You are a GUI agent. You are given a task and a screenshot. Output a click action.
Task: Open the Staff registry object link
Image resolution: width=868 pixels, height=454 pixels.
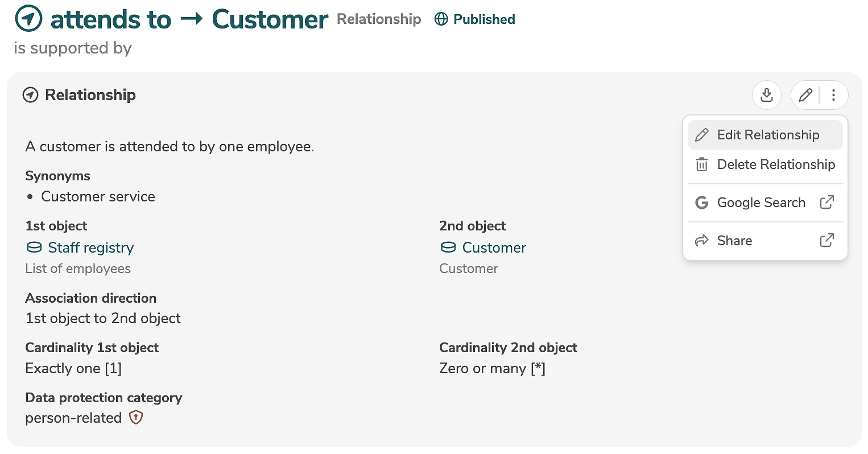pyautogui.click(x=90, y=247)
